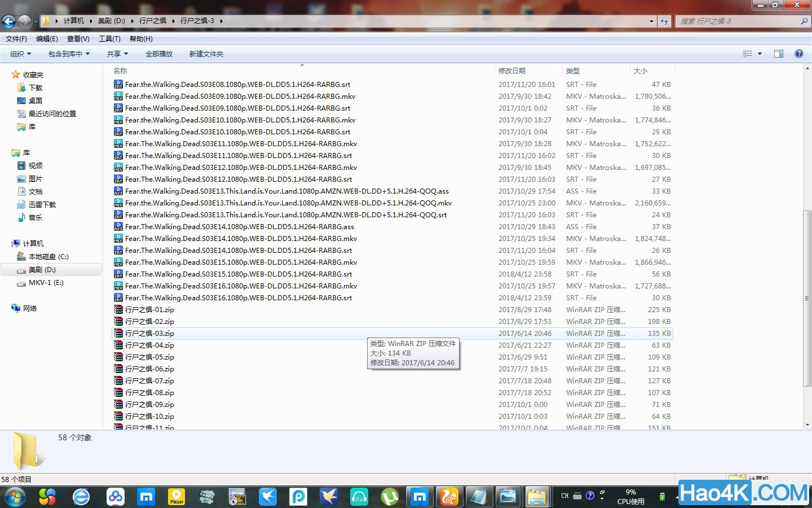This screenshot has width=812, height=508.
Task: Open the green uTorrent taskbar icon
Action: click(x=389, y=497)
